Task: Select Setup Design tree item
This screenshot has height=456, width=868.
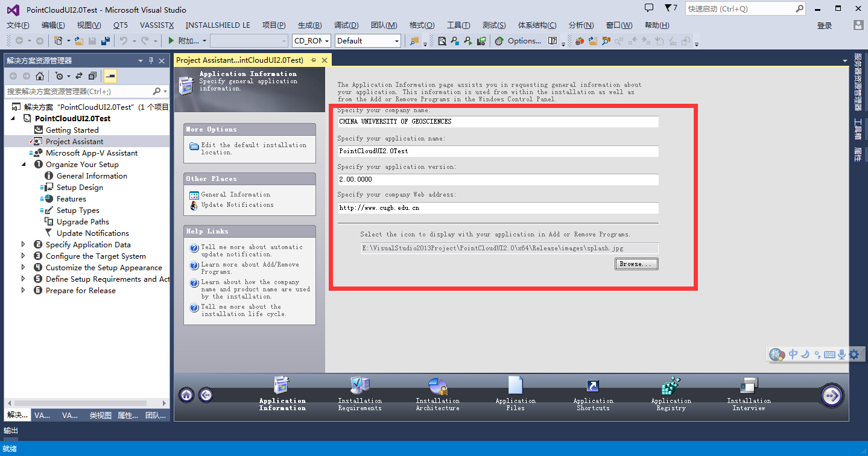Action: pyautogui.click(x=80, y=187)
